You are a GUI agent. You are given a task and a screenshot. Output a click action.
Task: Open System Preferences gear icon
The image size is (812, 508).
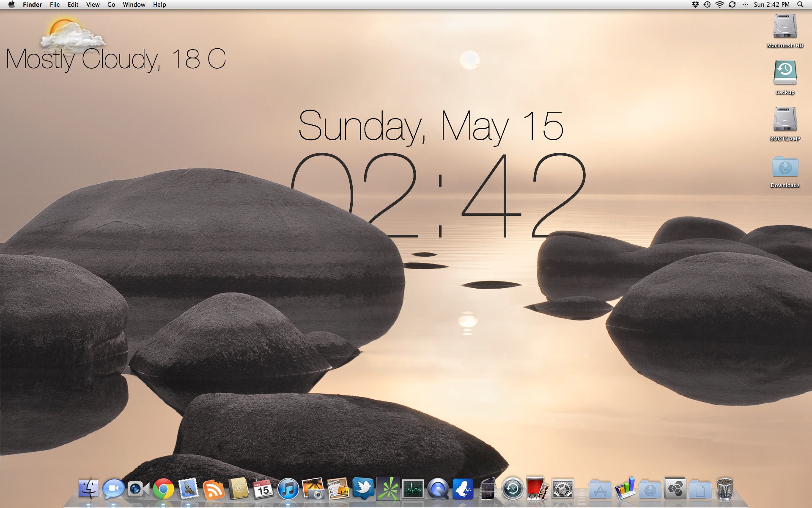pos(562,489)
